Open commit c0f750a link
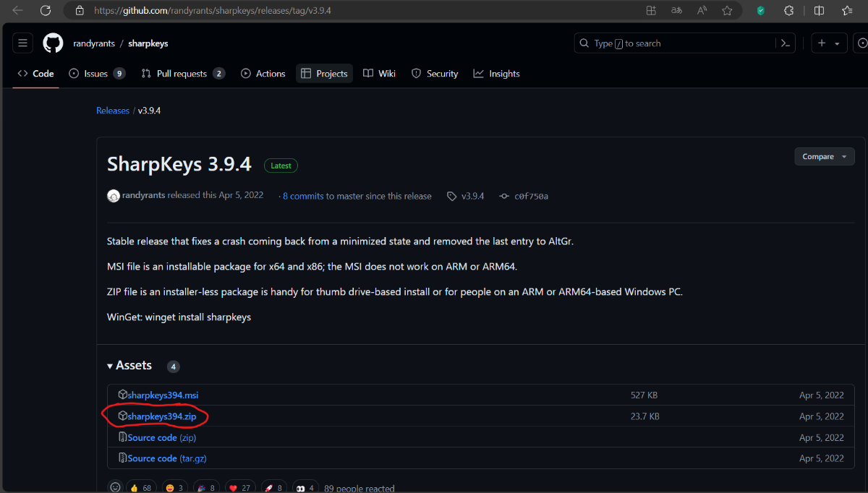 (531, 196)
